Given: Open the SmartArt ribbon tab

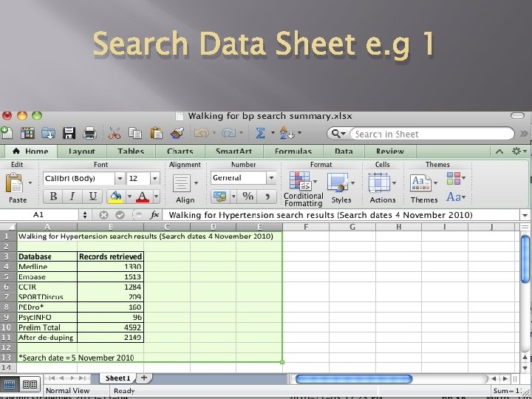Looking at the screenshot, I should [x=233, y=151].
